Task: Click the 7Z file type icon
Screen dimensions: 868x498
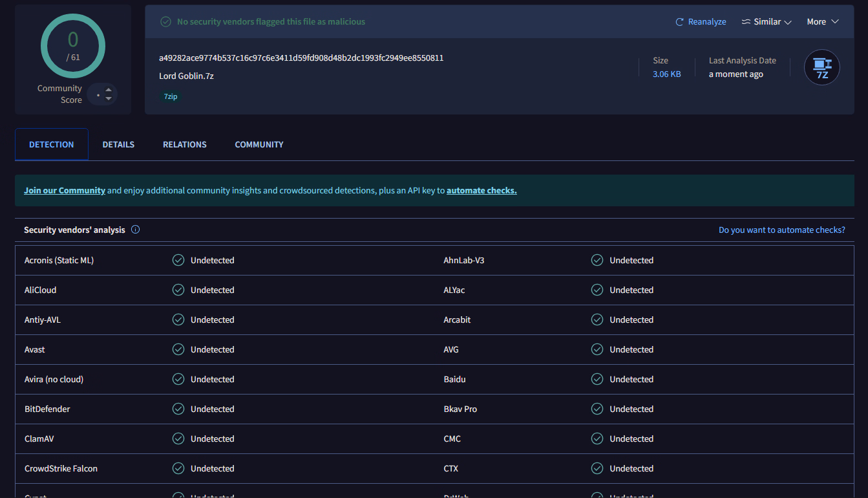Action: click(821, 67)
